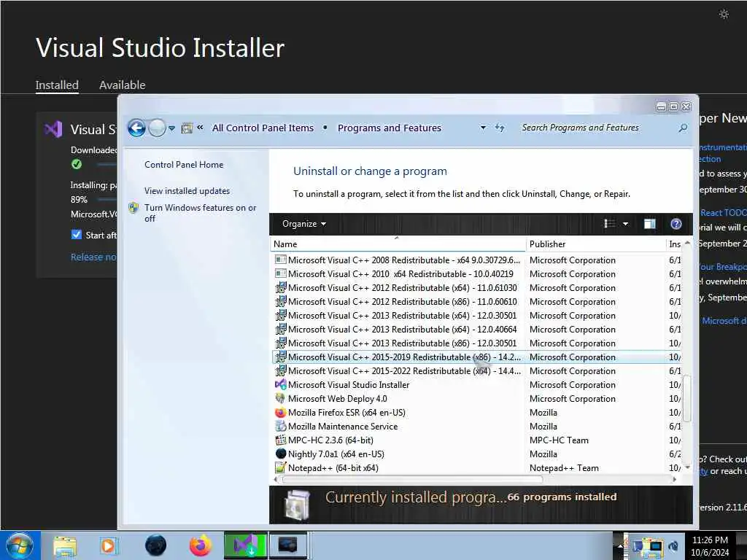
Task: Toggle theme via sun icon in Visual Studio Installer
Action: tap(724, 15)
